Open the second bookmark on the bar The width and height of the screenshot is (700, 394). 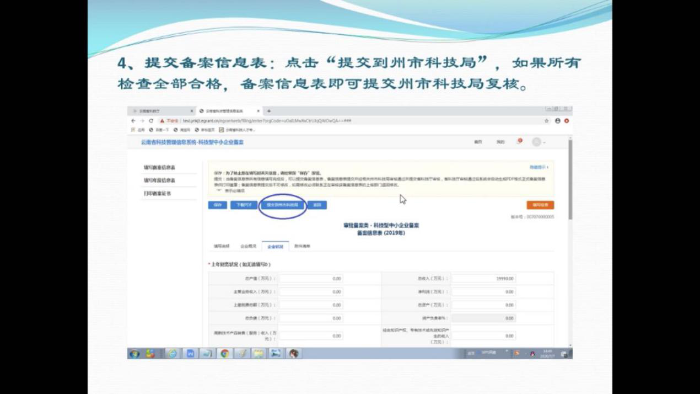[x=159, y=130]
